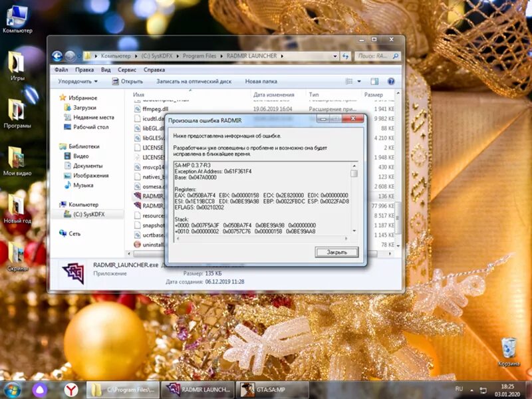Select Рабочий стол in navigation pane

pos(86,127)
